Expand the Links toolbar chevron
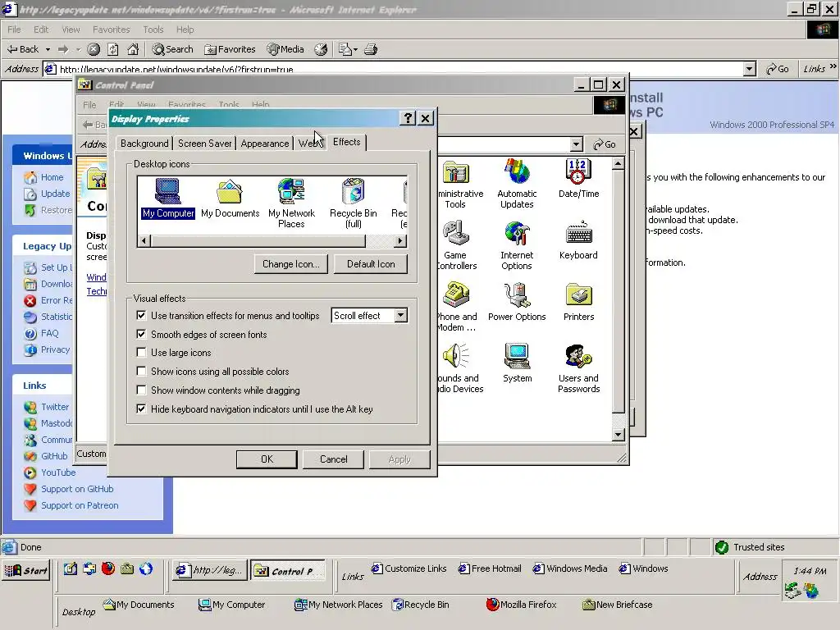 [x=833, y=67]
